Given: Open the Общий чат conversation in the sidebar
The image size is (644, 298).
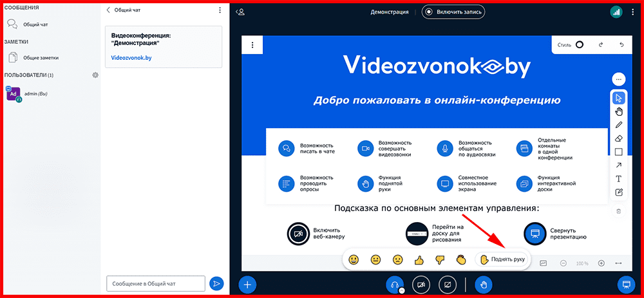Looking at the screenshot, I should 28,24.
